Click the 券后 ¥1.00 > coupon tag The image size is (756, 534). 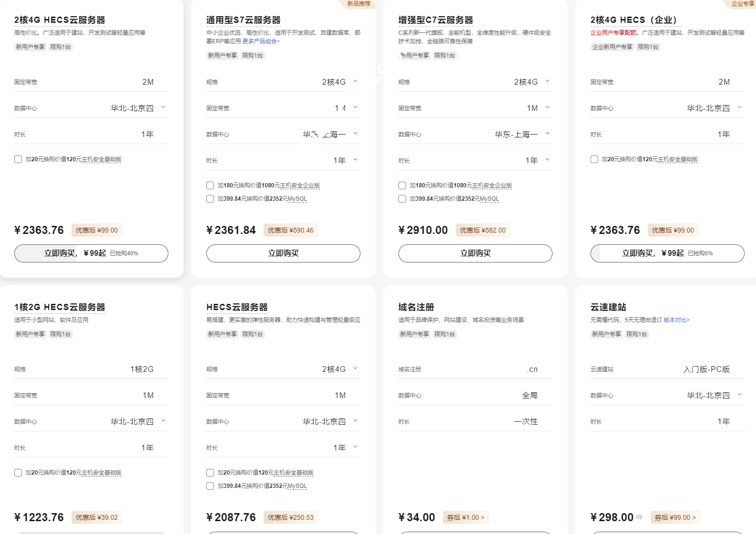click(x=465, y=517)
